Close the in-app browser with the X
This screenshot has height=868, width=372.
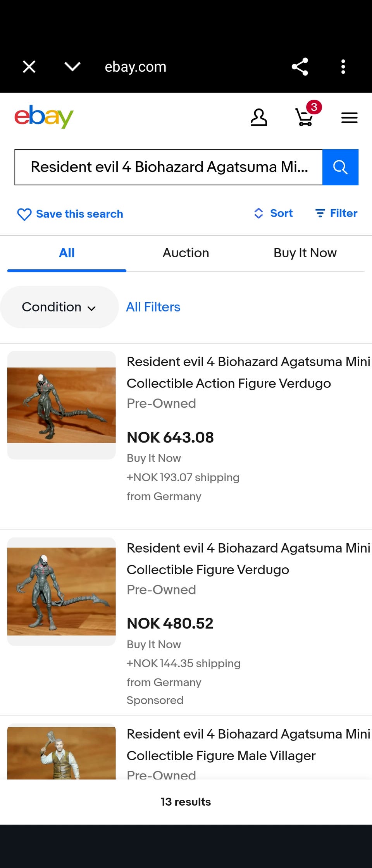[29, 67]
